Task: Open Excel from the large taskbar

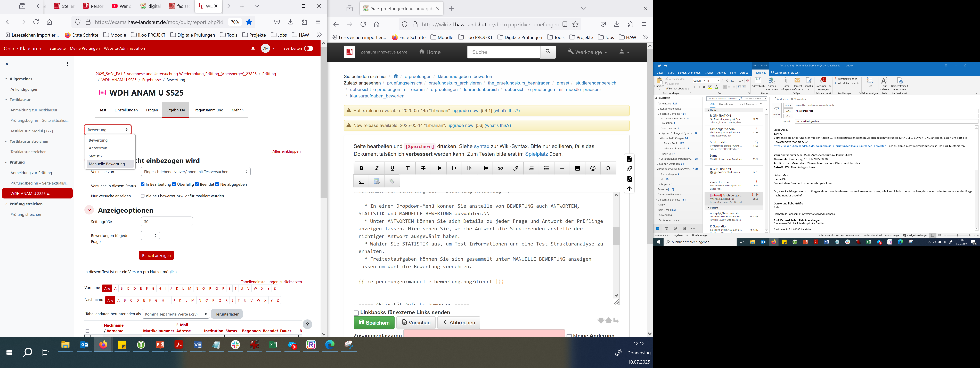Action: 273,345
